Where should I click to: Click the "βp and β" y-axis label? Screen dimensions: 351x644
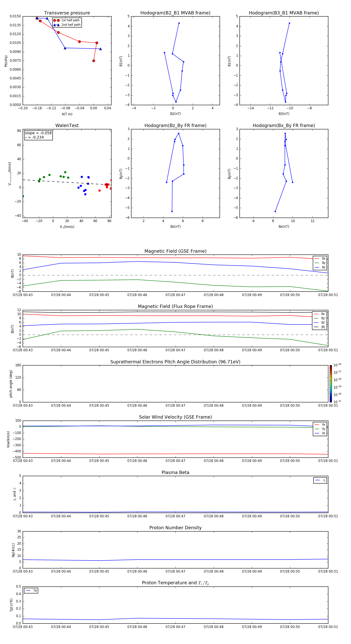[14, 494]
